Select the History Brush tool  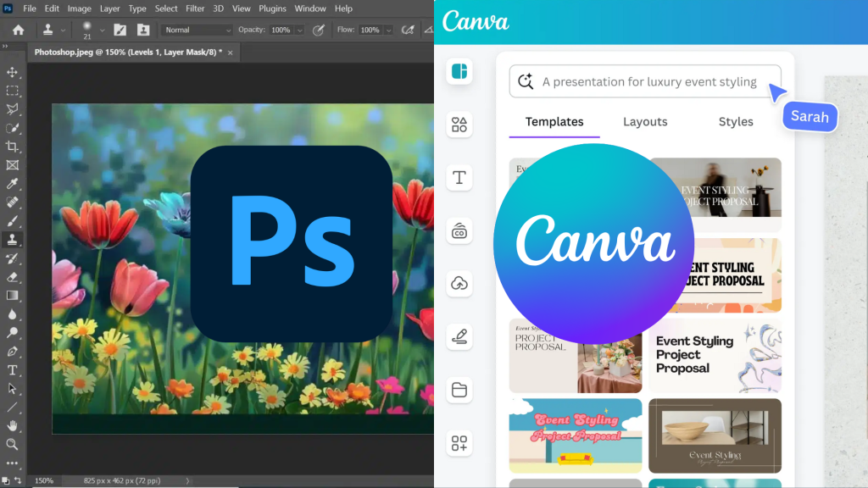click(12, 258)
